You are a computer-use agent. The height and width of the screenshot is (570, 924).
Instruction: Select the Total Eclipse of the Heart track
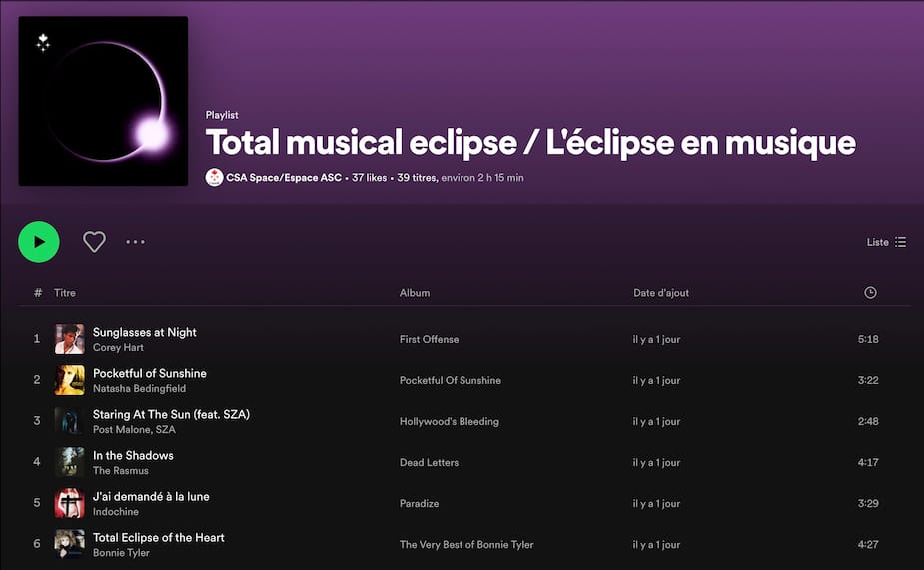[x=159, y=538]
